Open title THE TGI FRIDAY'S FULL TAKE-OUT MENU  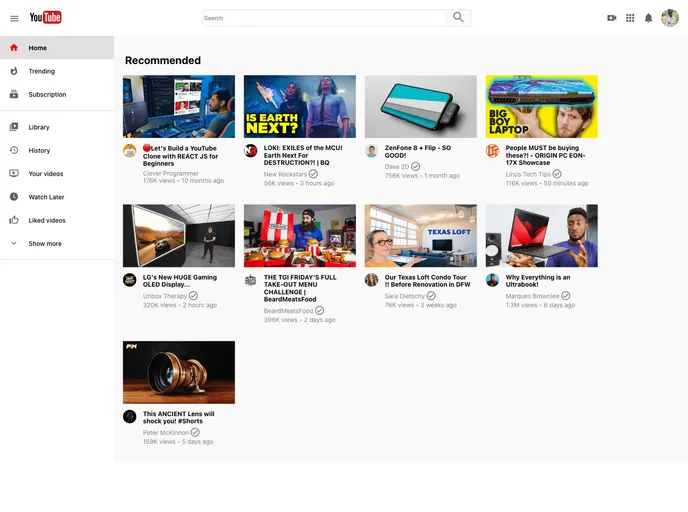300,288
